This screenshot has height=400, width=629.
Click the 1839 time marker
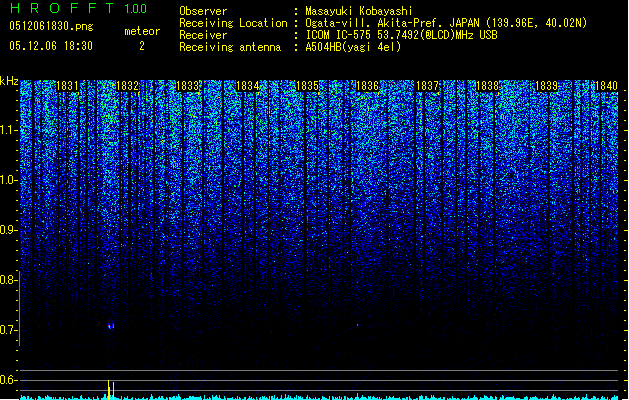[x=547, y=86]
